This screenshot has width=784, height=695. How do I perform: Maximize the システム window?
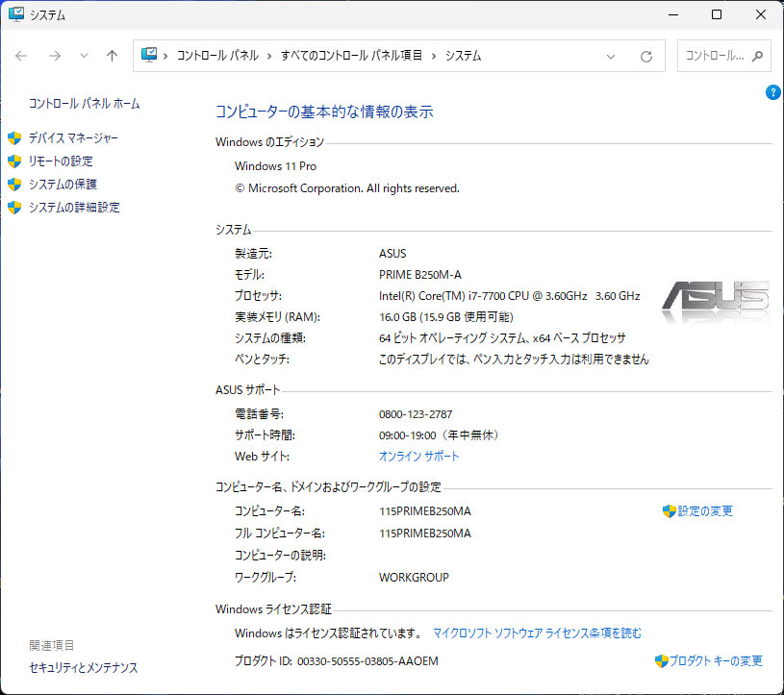pyautogui.click(x=717, y=14)
